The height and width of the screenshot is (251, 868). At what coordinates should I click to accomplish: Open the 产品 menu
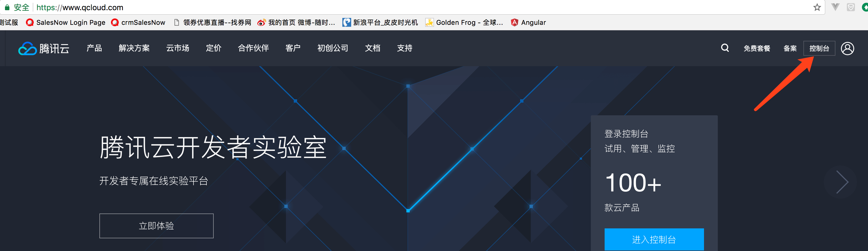pyautogui.click(x=94, y=48)
